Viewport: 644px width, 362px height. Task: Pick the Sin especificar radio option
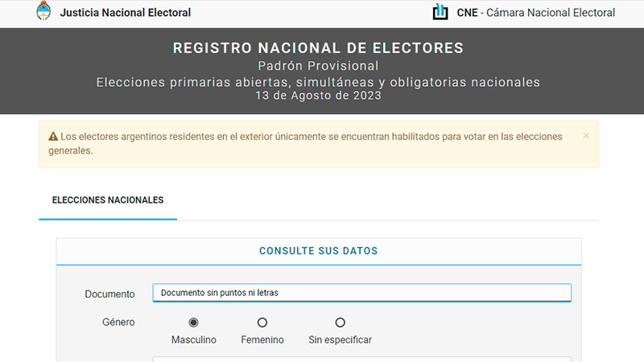click(340, 323)
